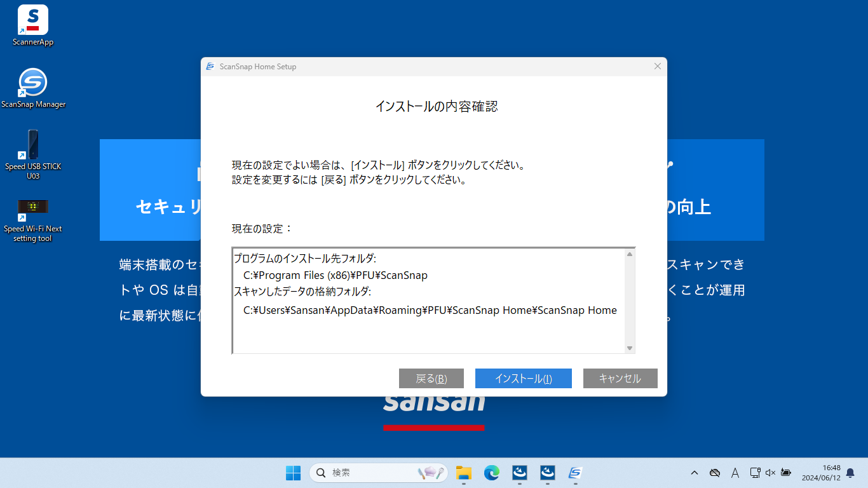
Task: Select the Speed Wi-Fi Next setting tool icon
Action: pyautogui.click(x=33, y=220)
